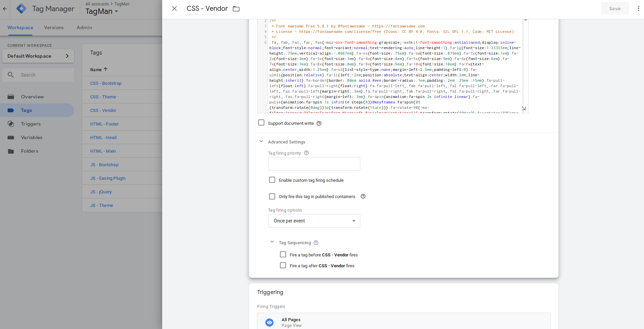Screen dimensions: 644x329
Task: Open the HTML - Head tag
Action: (x=103, y=137)
